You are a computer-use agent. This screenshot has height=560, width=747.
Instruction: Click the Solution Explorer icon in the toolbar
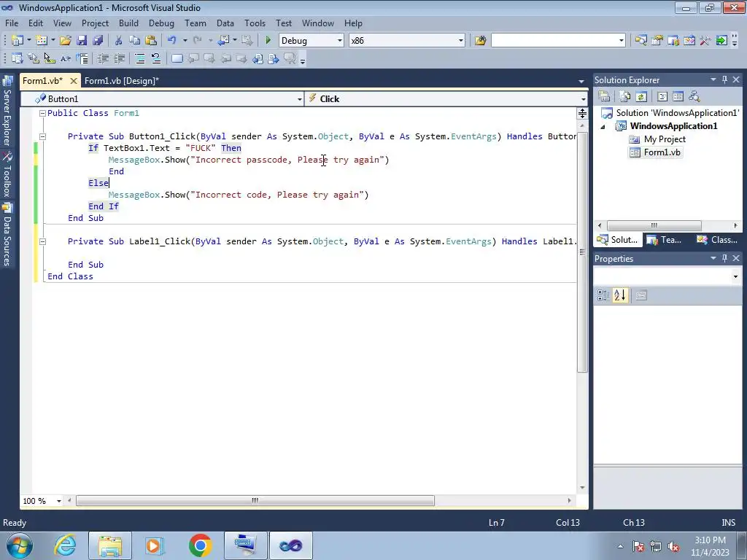640,41
